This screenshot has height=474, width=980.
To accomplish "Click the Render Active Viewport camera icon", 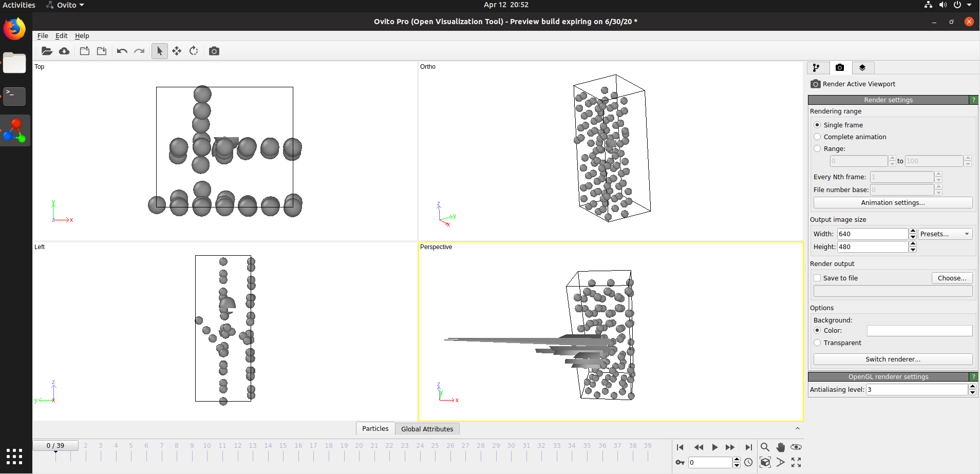I will [815, 84].
